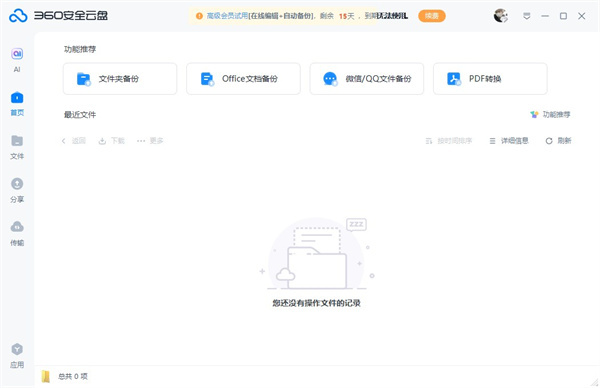The width and height of the screenshot is (600, 388).
Task: Maximize the 360安全云盘 window
Action: (x=563, y=16)
